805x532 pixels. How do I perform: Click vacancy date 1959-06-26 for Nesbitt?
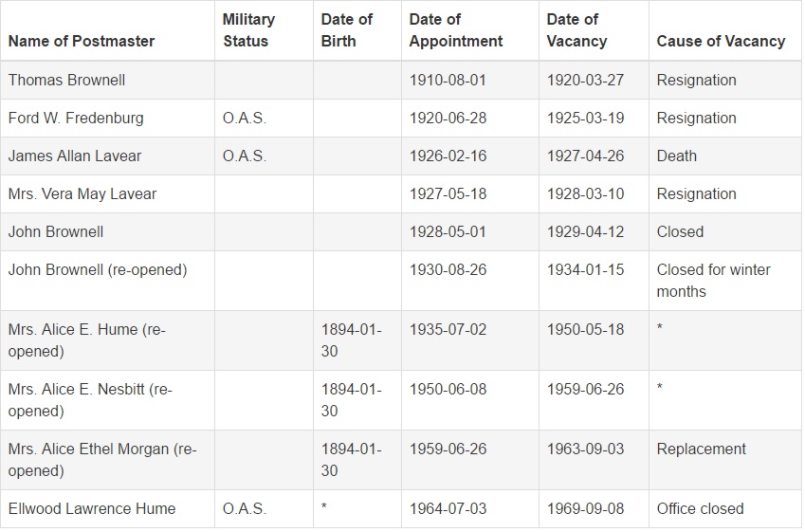[x=585, y=389]
